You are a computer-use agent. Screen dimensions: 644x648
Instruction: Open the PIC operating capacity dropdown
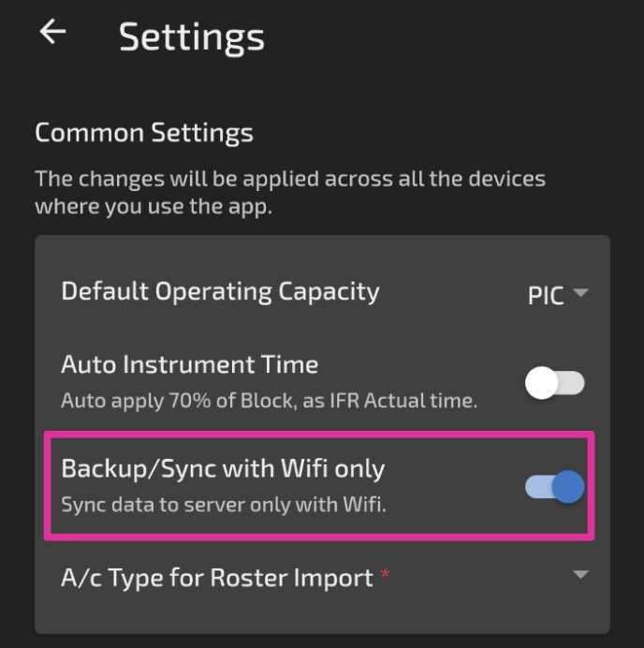tap(558, 295)
